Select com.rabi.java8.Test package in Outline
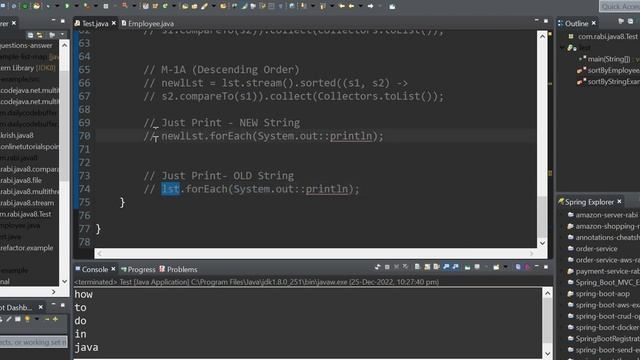 (x=607, y=36)
